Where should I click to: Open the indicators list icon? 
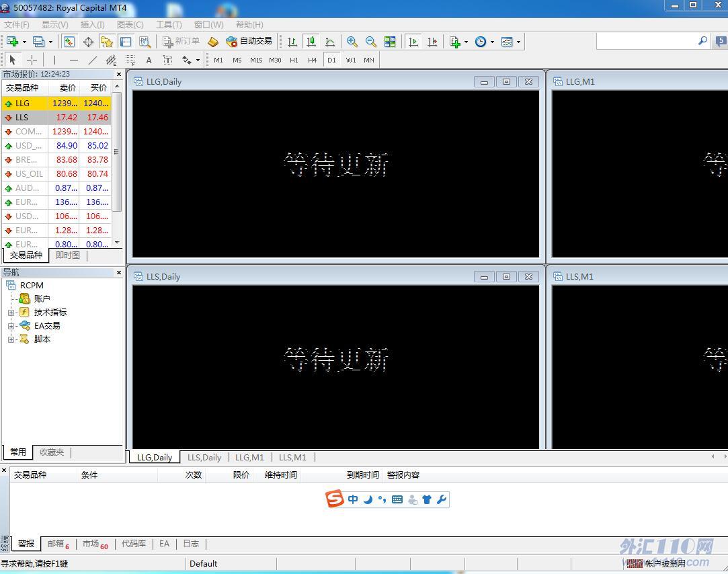[x=455, y=42]
